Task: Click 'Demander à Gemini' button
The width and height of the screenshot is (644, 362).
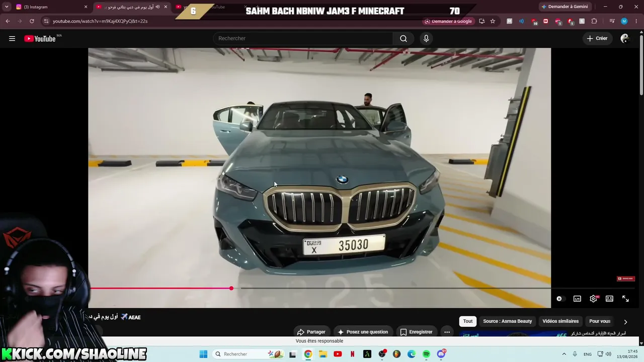Action: pos(565,7)
